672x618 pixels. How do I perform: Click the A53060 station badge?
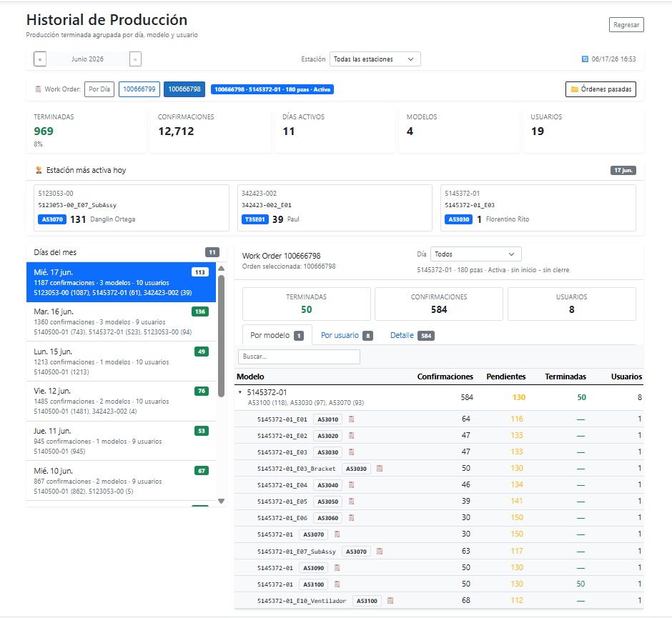click(x=328, y=518)
